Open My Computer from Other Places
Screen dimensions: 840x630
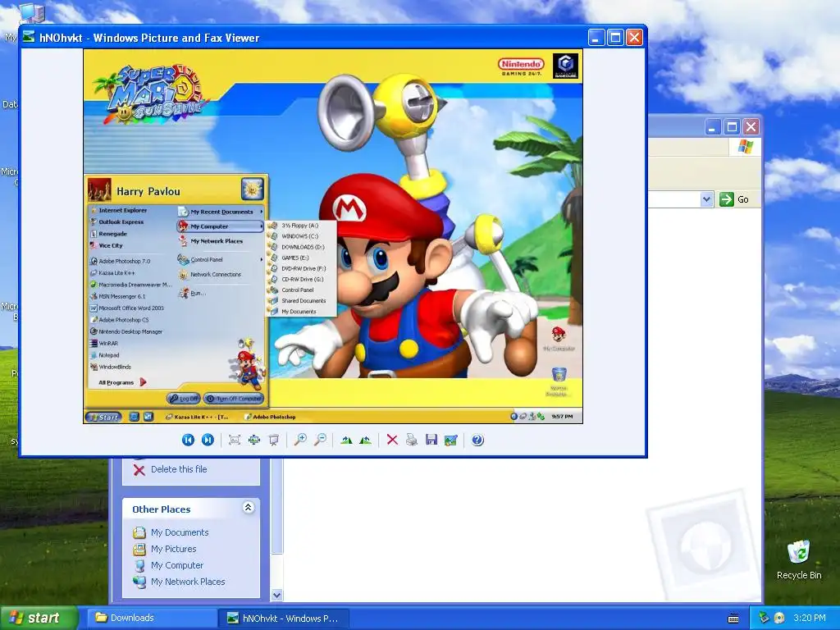click(177, 565)
